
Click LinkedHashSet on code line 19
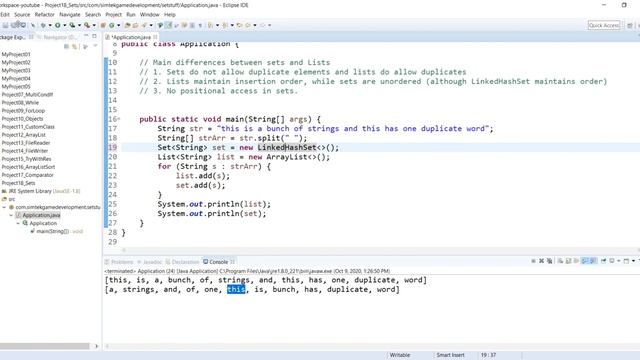[x=287, y=147]
